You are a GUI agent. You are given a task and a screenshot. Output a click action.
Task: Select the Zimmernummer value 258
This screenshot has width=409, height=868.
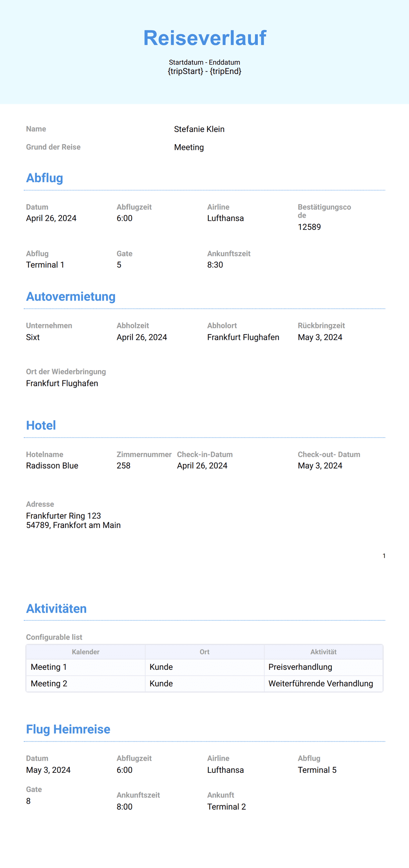point(123,466)
